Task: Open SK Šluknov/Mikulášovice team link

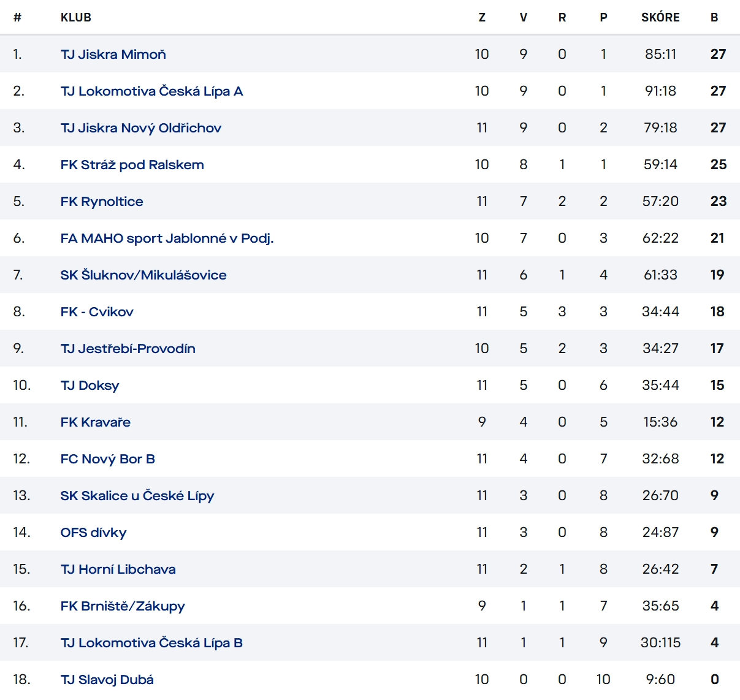Action: coord(143,275)
